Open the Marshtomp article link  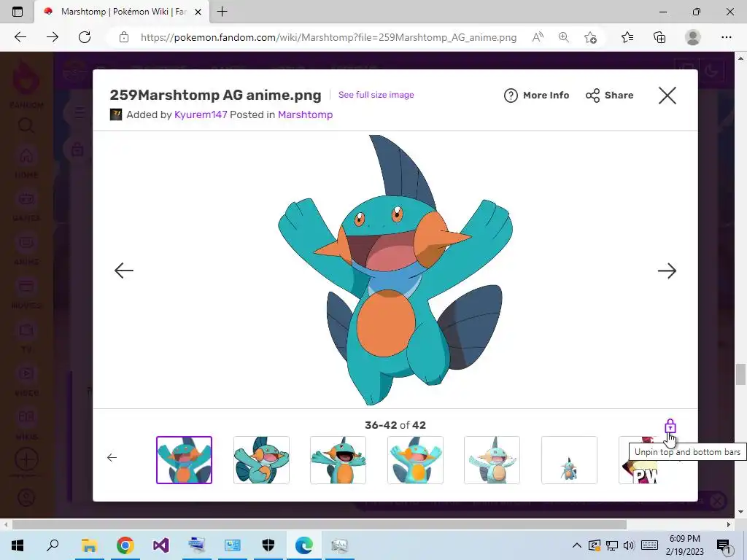pos(306,114)
